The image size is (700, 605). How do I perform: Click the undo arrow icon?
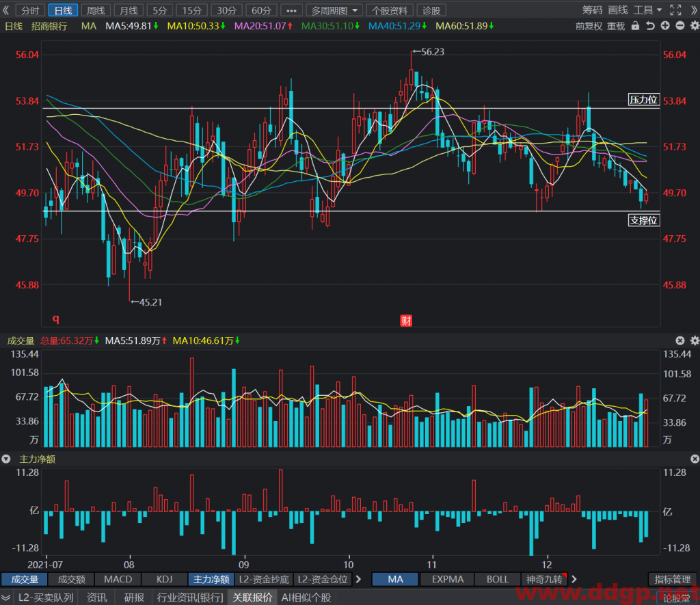tap(651, 26)
